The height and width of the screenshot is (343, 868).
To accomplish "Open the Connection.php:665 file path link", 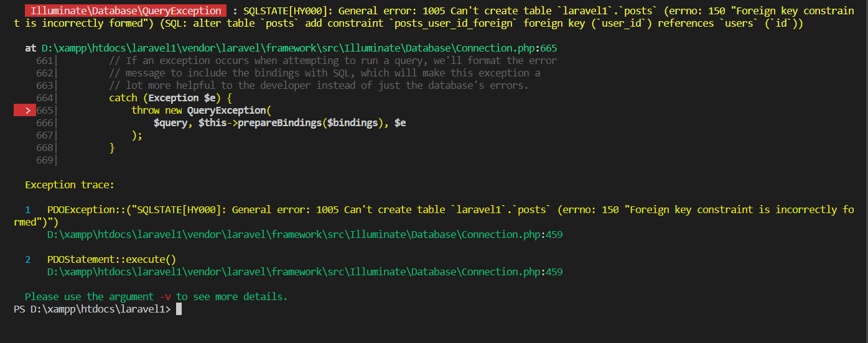I will click(x=299, y=48).
